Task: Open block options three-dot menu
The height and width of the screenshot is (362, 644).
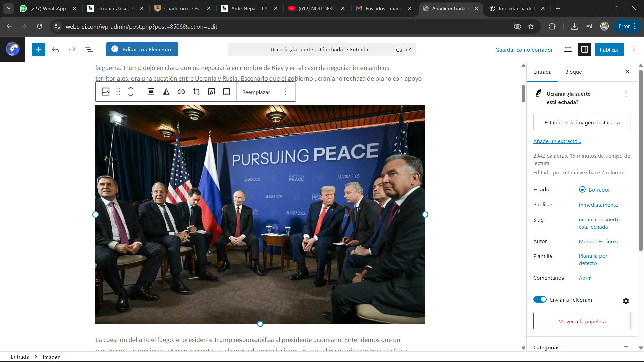Action: pyautogui.click(x=285, y=92)
